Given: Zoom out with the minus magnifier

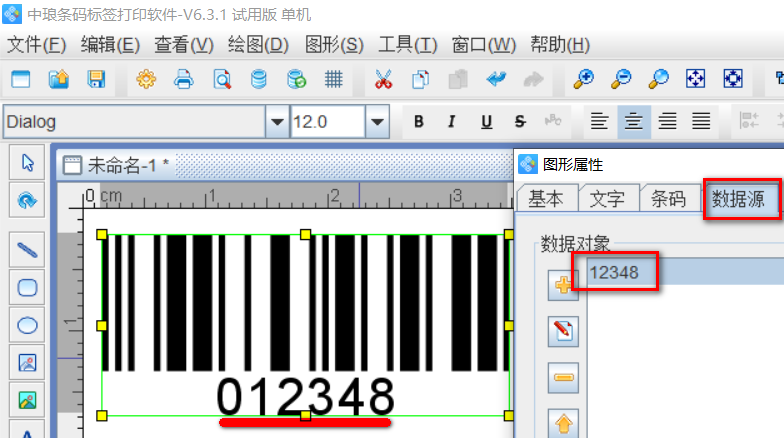Looking at the screenshot, I should [x=621, y=79].
